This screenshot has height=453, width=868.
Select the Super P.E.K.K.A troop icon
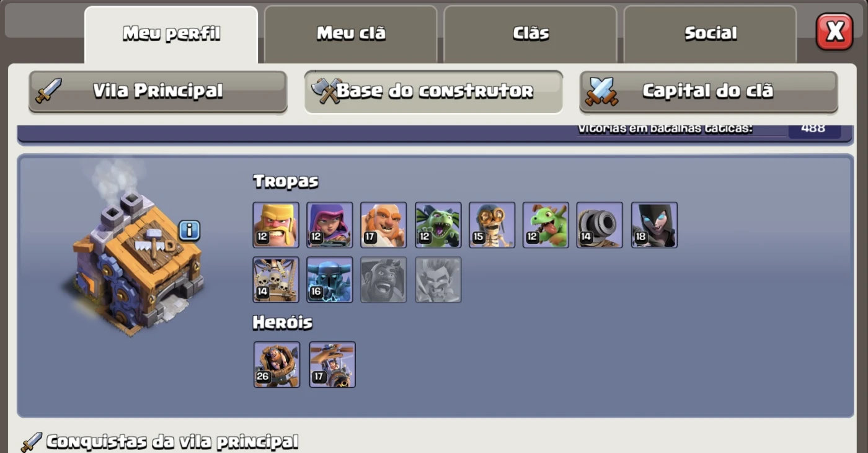tap(330, 280)
